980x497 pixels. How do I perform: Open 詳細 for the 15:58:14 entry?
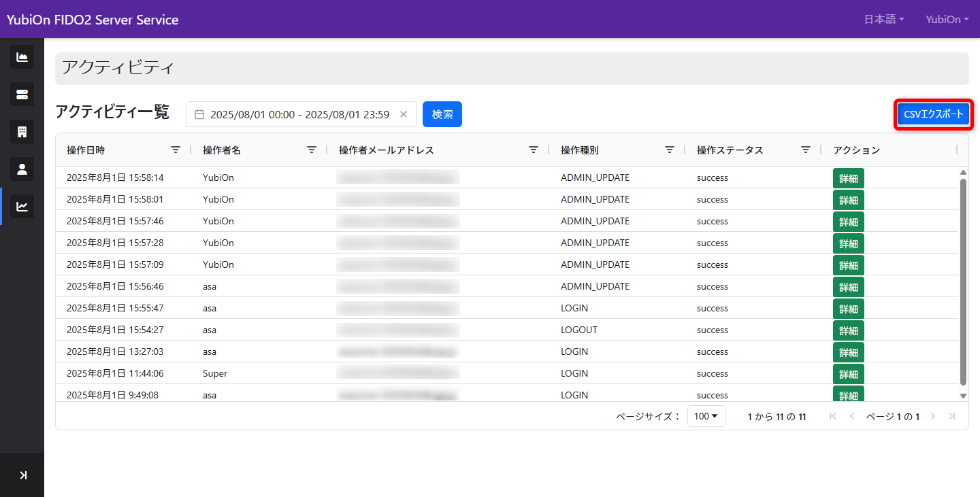pos(849,178)
